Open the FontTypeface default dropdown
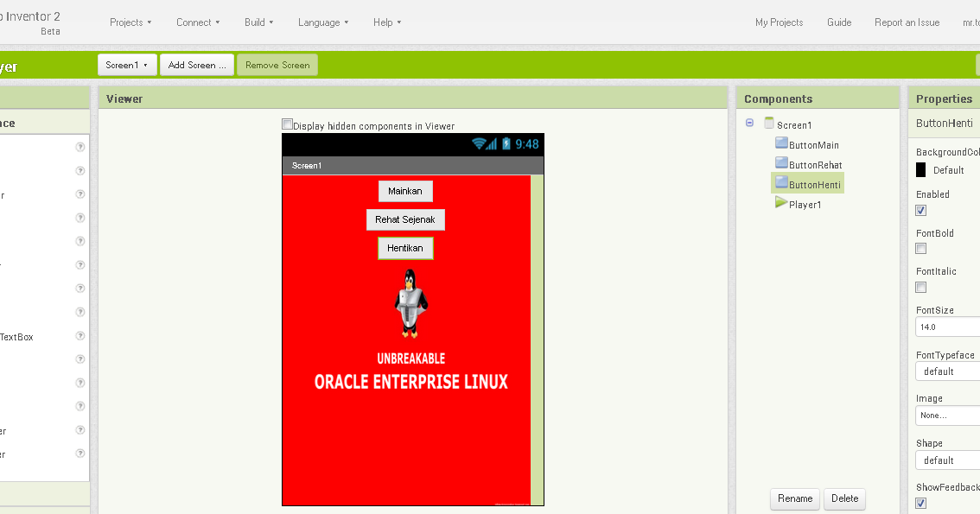 [948, 371]
